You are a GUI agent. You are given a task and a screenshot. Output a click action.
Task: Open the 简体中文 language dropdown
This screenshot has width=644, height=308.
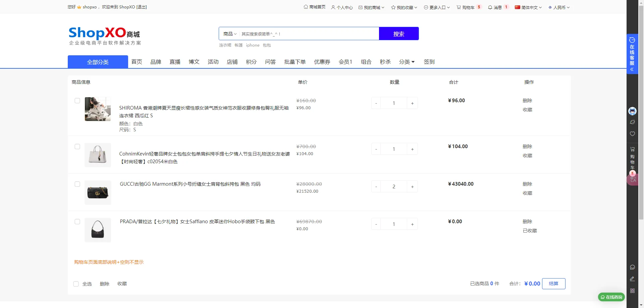(x=528, y=7)
